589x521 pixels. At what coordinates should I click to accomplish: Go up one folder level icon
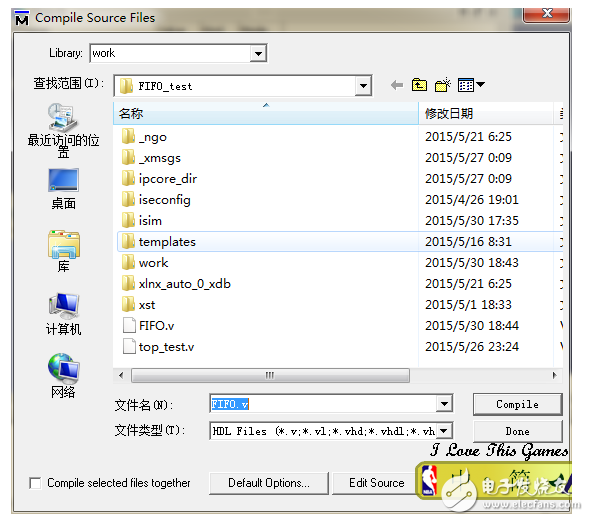[419, 85]
